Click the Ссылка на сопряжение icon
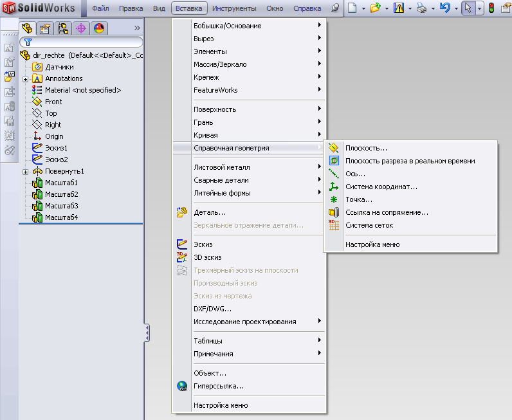512x420 pixels. (333, 212)
